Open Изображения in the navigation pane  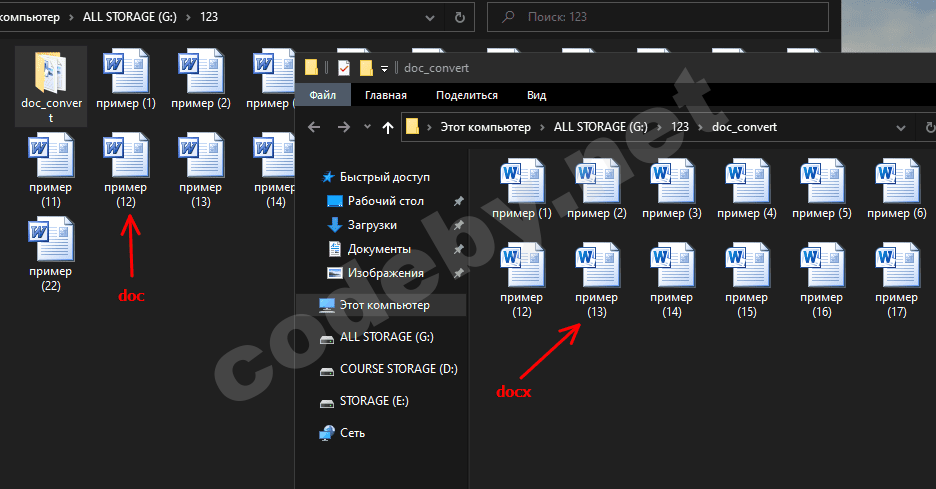tap(386, 273)
